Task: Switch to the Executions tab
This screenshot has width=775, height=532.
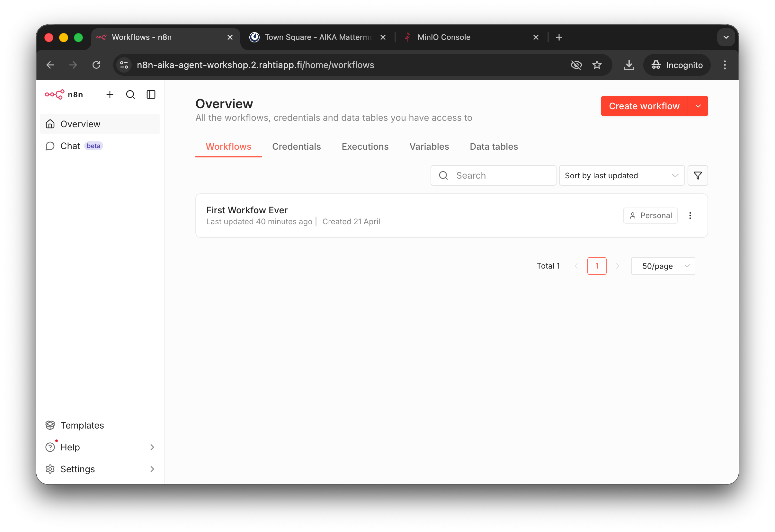Action: click(365, 147)
